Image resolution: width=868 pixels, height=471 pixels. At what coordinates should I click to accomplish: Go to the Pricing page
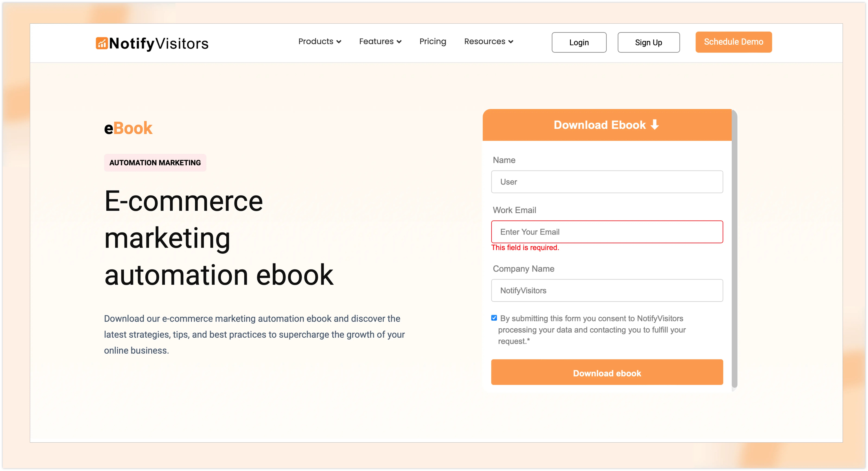click(433, 41)
